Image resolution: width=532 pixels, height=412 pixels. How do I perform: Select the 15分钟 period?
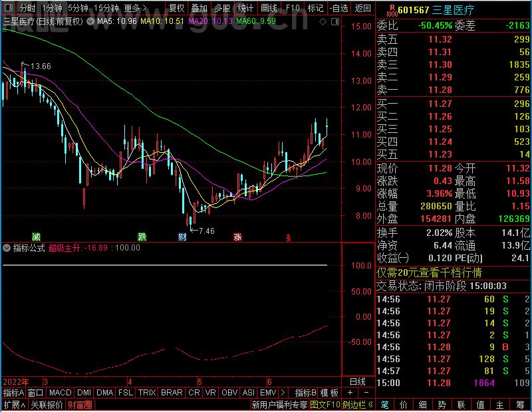click(x=106, y=8)
